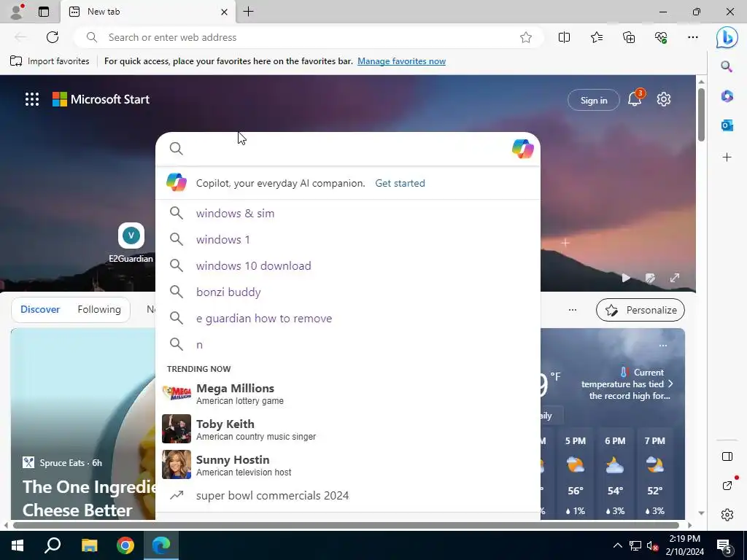Open trending Mega Millions

tap(348, 394)
